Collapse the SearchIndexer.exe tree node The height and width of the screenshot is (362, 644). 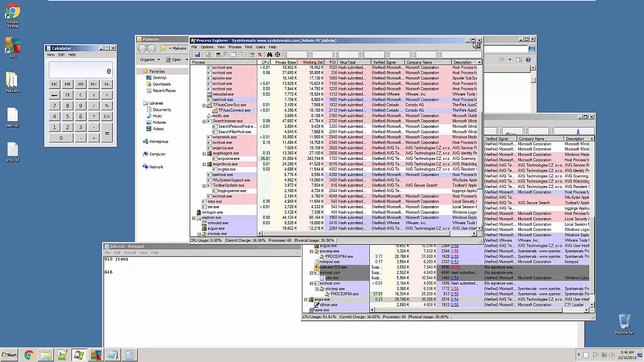[x=204, y=121]
